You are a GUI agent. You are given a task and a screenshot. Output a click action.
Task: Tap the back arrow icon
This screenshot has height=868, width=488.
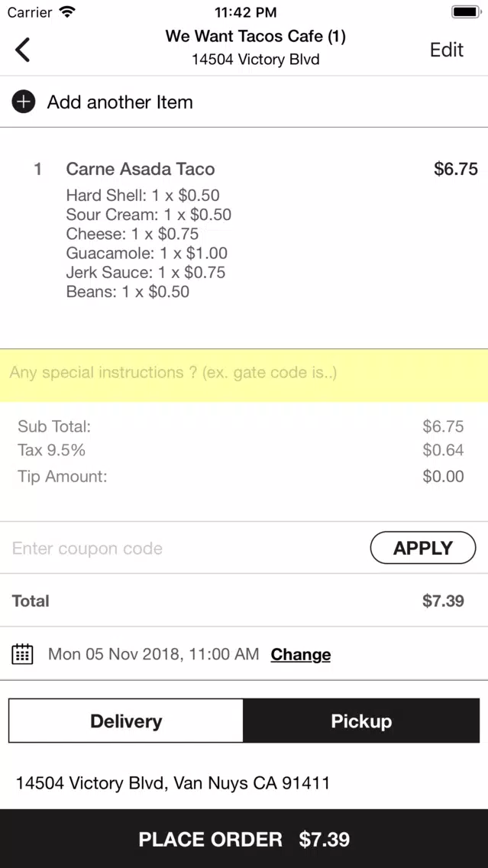tap(23, 49)
